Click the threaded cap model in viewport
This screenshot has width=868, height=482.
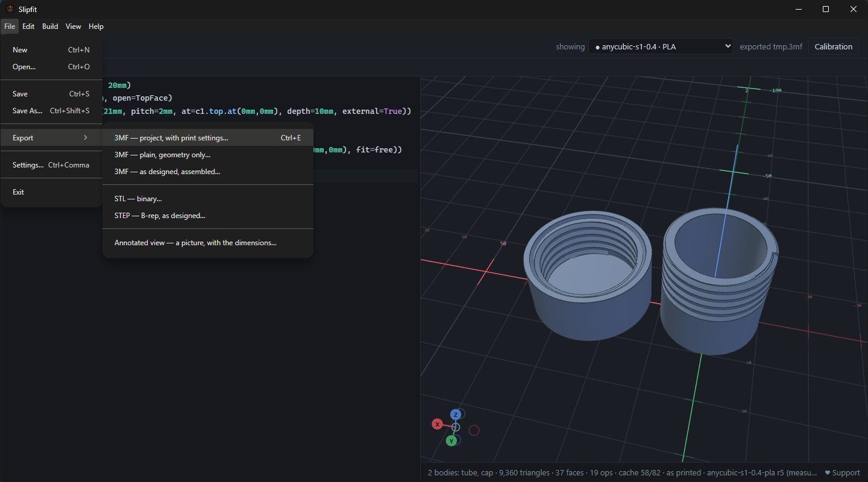[x=587, y=277]
